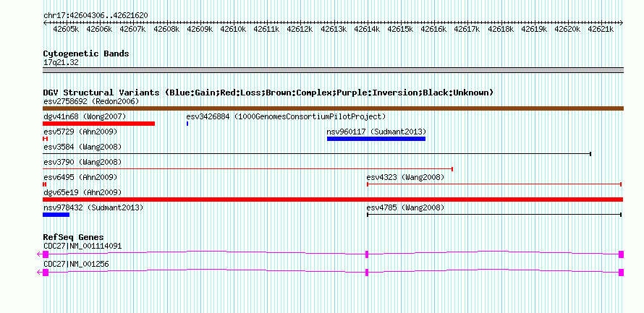Click the chr17:42604306..42621620 coordinate label
Screen dimensions: 644x313
pos(96,15)
